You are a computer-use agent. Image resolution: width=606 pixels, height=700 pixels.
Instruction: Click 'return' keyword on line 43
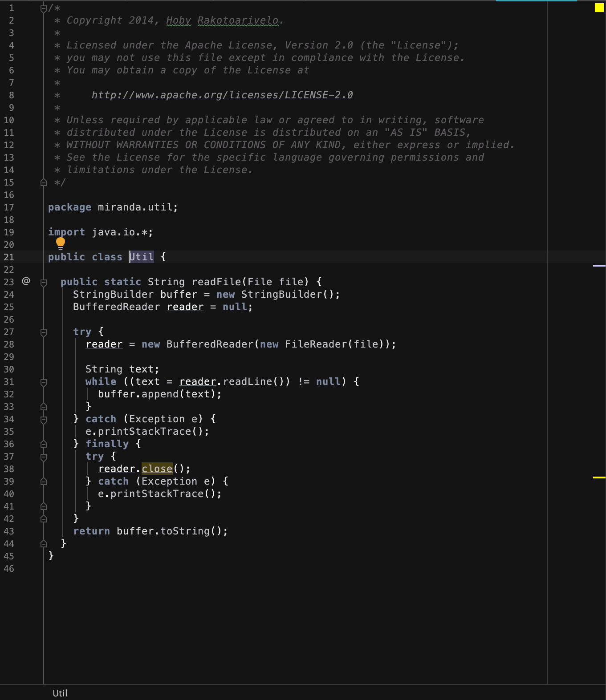[x=91, y=531]
